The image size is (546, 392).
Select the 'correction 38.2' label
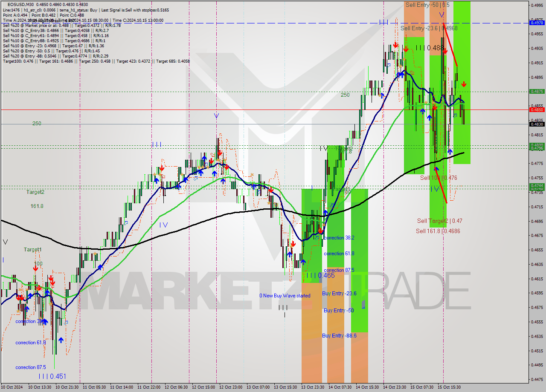coord(339,238)
